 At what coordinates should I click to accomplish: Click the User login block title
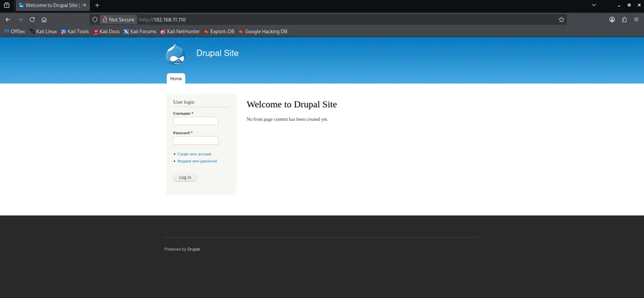pos(183,102)
